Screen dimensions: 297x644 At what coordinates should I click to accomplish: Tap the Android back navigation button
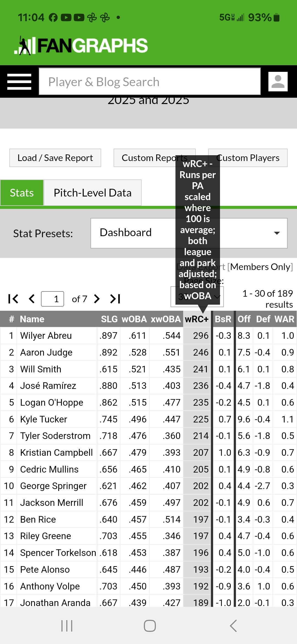pyautogui.click(x=233, y=626)
